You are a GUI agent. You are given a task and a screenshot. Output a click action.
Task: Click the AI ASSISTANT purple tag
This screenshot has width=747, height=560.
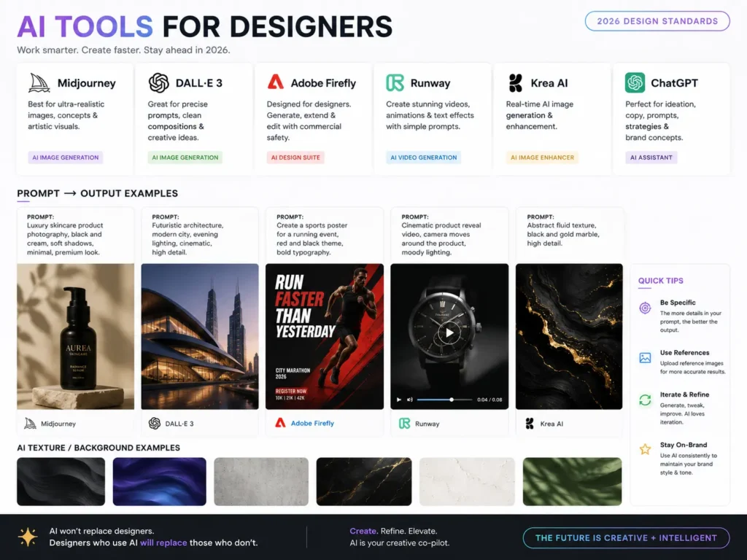tap(651, 157)
